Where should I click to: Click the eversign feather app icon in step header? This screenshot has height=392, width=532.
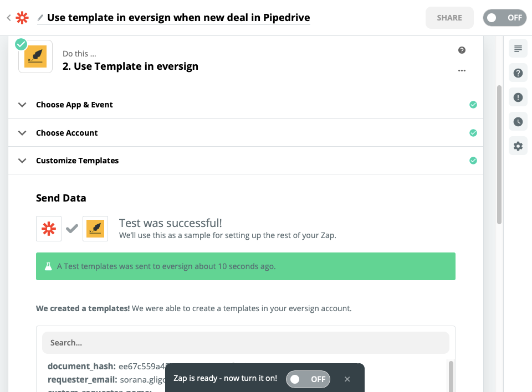pyautogui.click(x=35, y=56)
